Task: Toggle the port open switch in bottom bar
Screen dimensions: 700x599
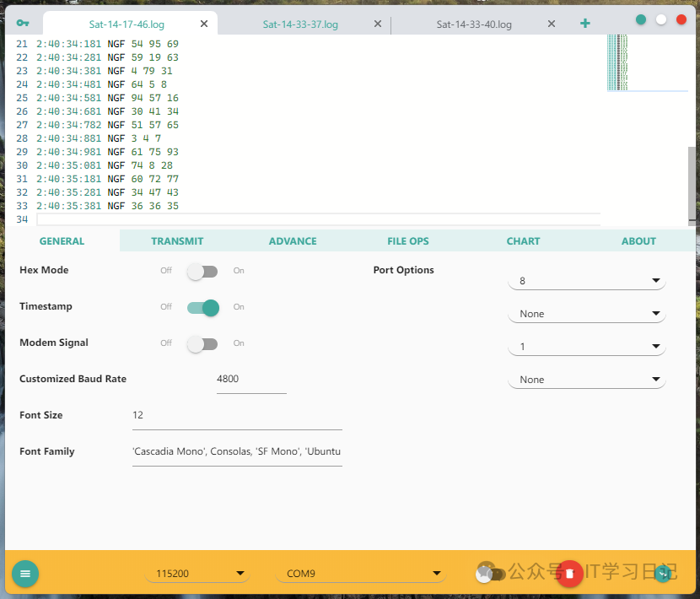Action: (x=490, y=574)
